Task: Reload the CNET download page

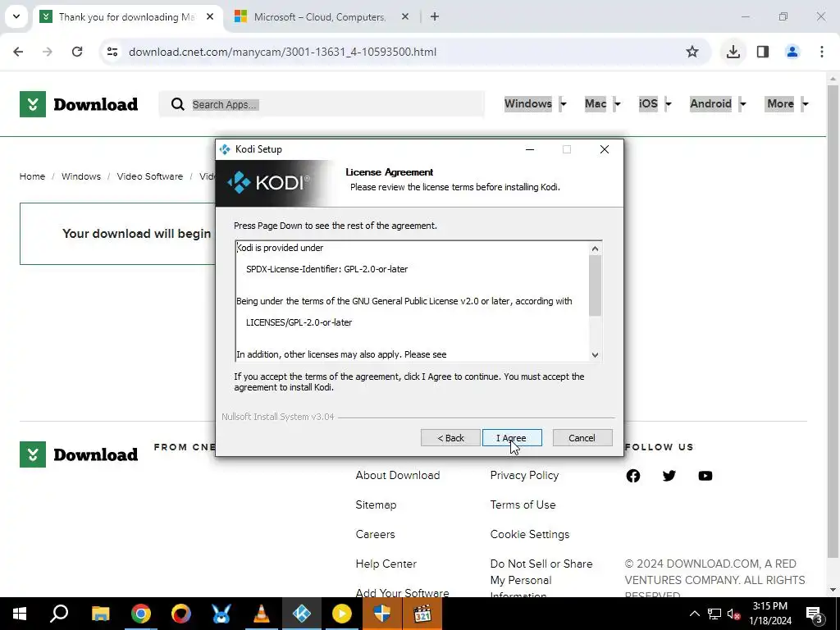Action: tap(77, 52)
